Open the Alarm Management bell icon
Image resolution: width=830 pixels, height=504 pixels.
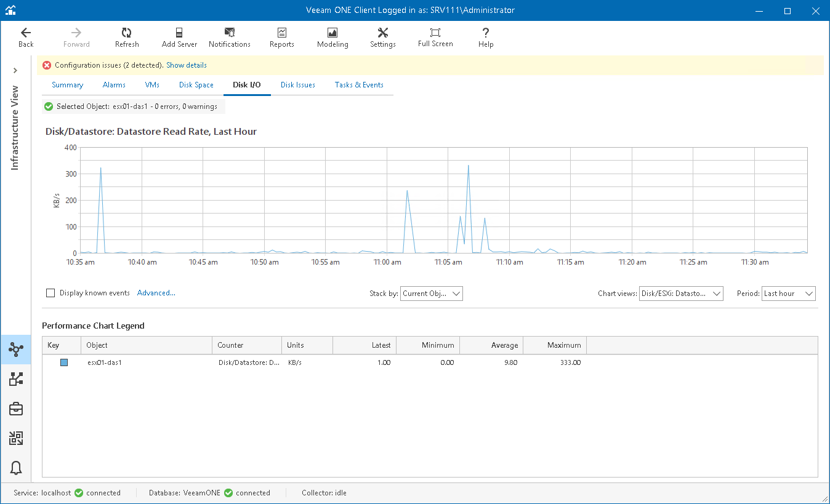[x=16, y=468]
